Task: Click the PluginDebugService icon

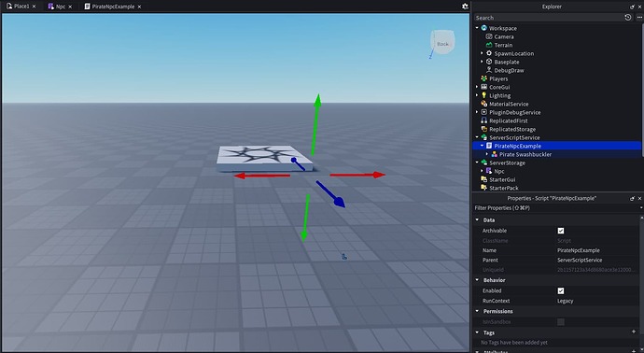Action: (483, 112)
